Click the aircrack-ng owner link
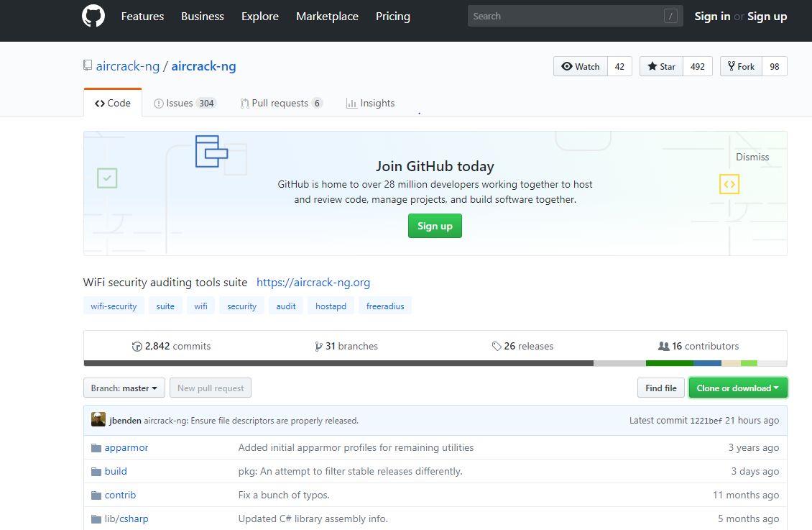The height and width of the screenshot is (530, 812). click(x=128, y=66)
